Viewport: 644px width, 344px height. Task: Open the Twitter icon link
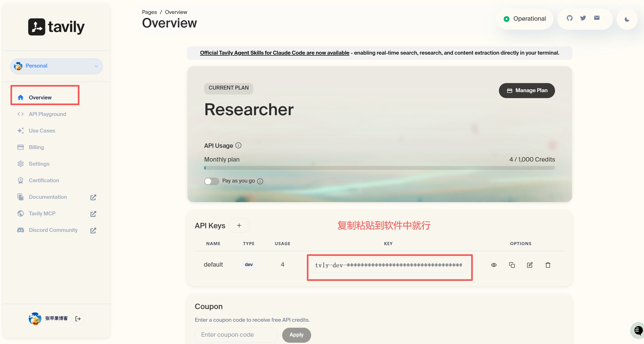pos(583,18)
